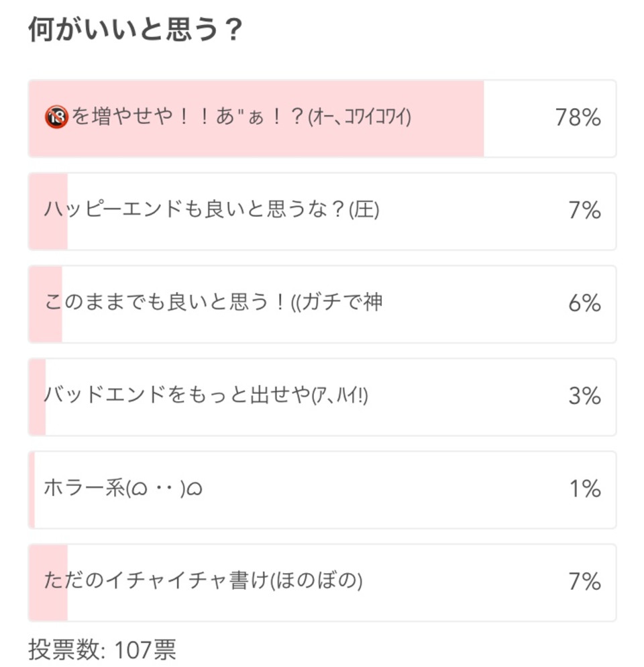Click 7% beside the ハッピーエンド option
The width and height of the screenshot is (644, 667).
click(584, 211)
